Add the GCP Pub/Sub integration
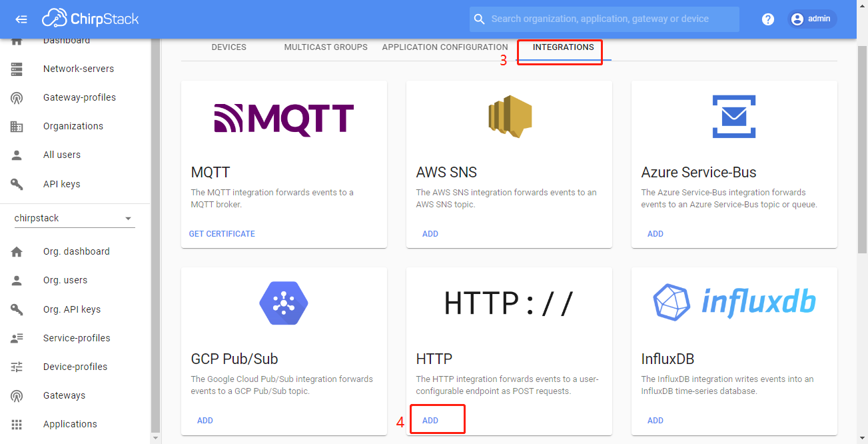The height and width of the screenshot is (444, 868). [x=205, y=421]
